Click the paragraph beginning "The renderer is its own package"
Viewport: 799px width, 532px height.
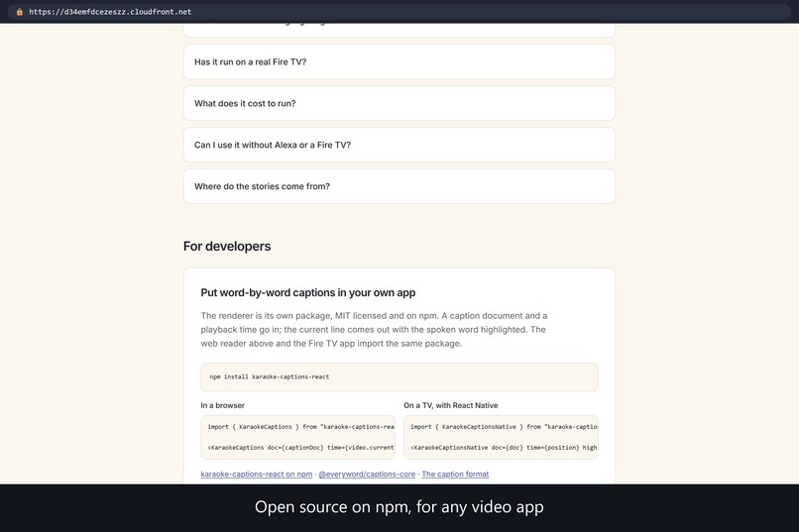tap(374, 329)
